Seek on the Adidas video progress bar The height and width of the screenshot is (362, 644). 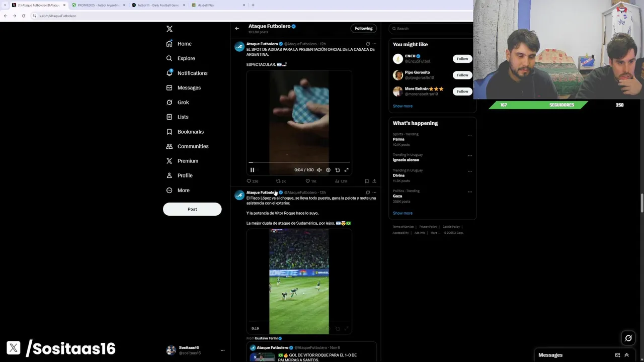click(299, 162)
